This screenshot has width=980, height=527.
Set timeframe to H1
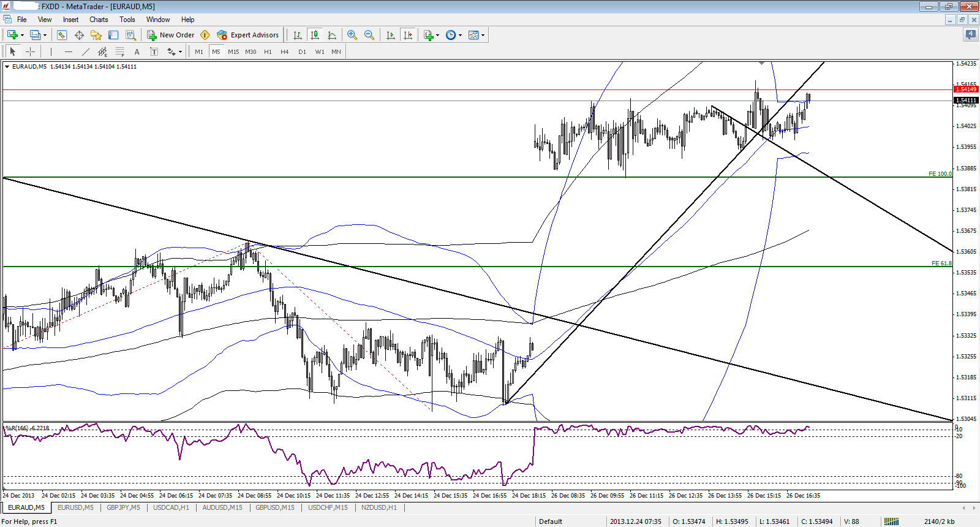coord(268,51)
